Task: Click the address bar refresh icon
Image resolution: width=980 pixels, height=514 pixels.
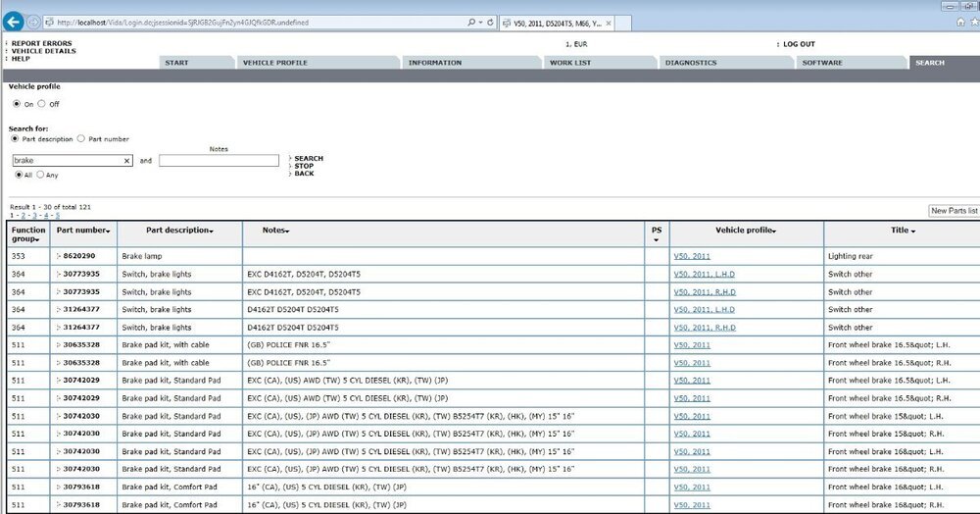Action: pos(489,22)
